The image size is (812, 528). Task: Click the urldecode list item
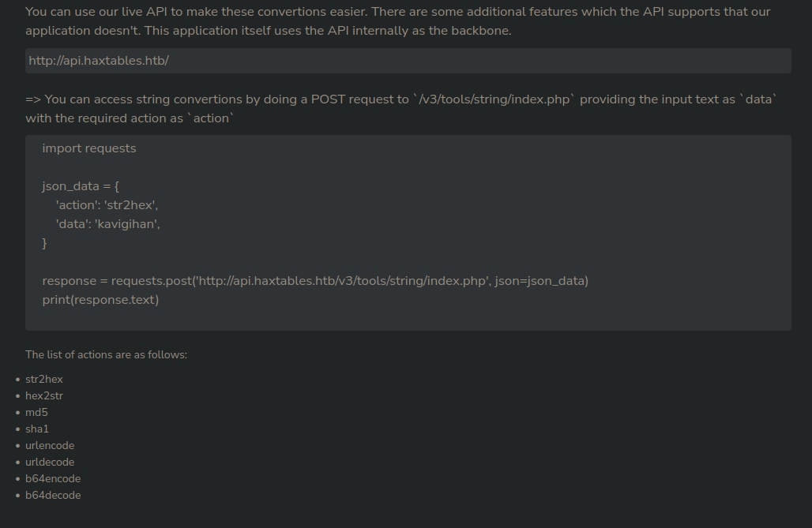[50, 462]
